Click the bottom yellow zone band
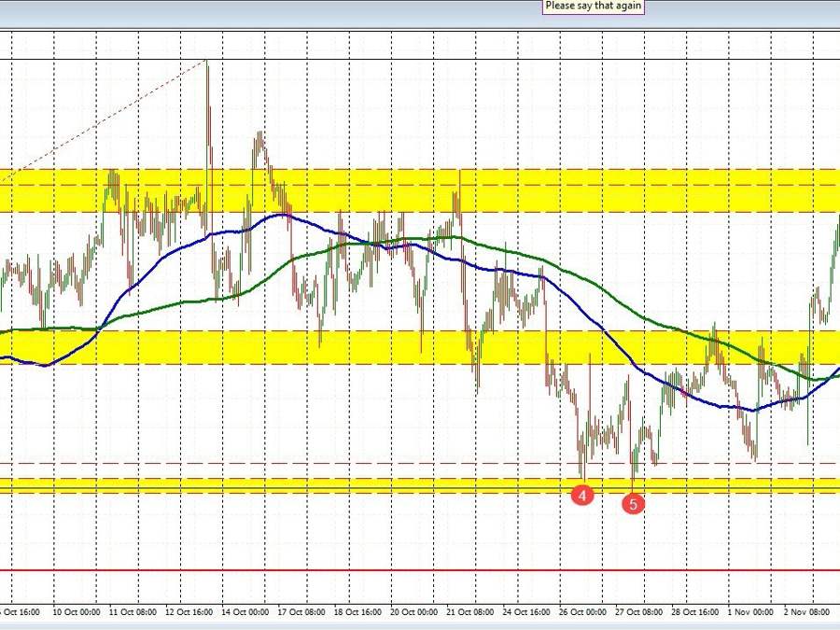840x630 pixels. 373,484
